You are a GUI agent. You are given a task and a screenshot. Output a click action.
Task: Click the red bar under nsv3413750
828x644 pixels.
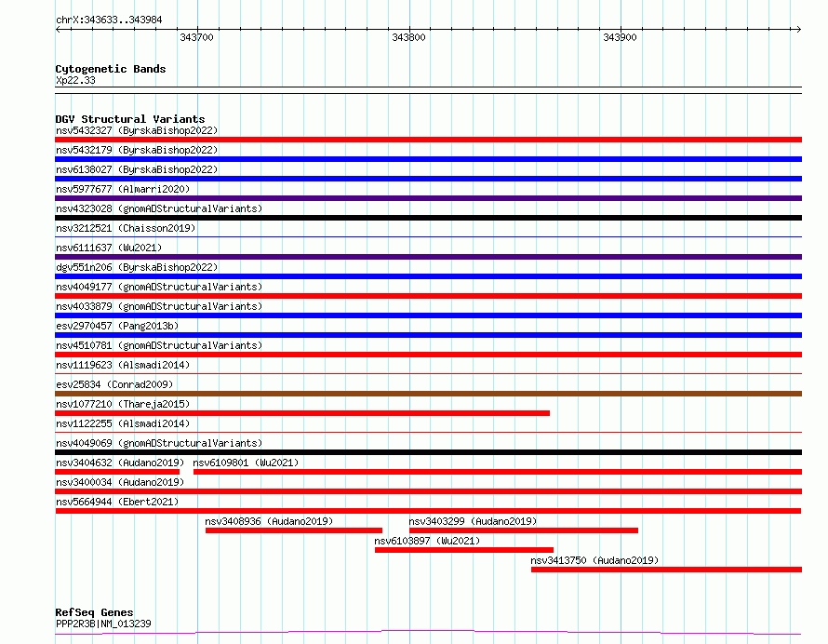tap(666, 570)
